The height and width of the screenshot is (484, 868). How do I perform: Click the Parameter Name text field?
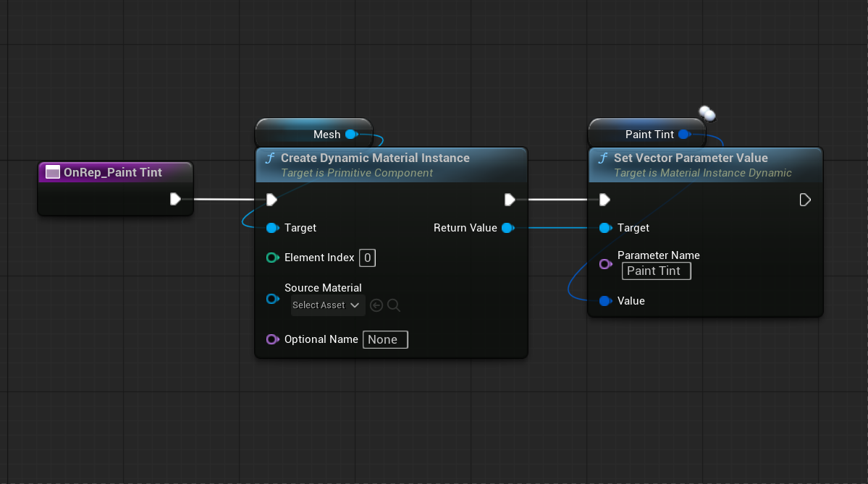tap(656, 271)
